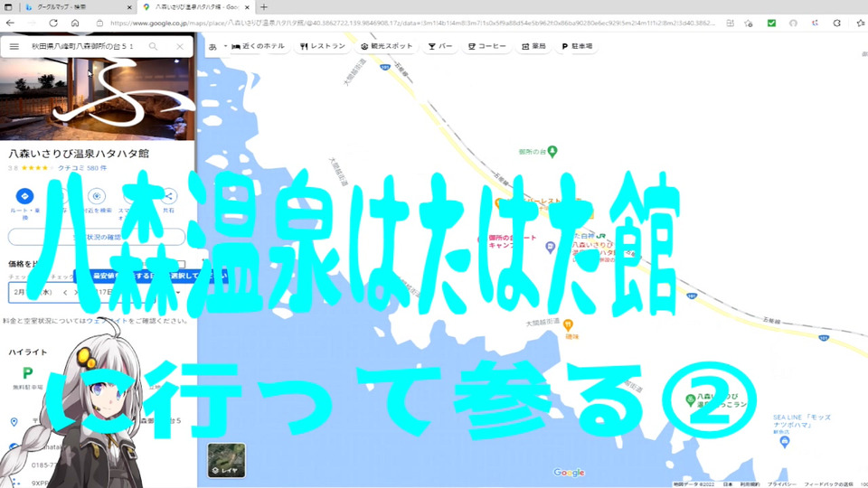Click the 付近を検索 nearby icon
Viewport: 868px width, 488px height.
click(97, 196)
